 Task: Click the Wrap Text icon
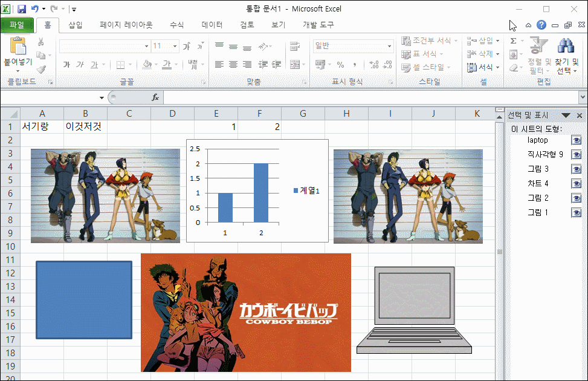[x=295, y=46]
